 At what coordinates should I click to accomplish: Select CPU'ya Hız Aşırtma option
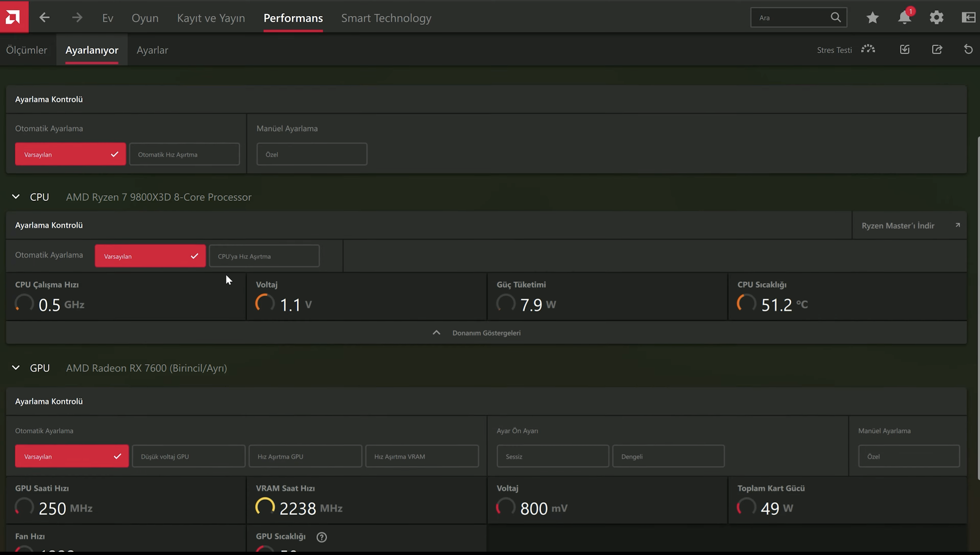point(264,256)
